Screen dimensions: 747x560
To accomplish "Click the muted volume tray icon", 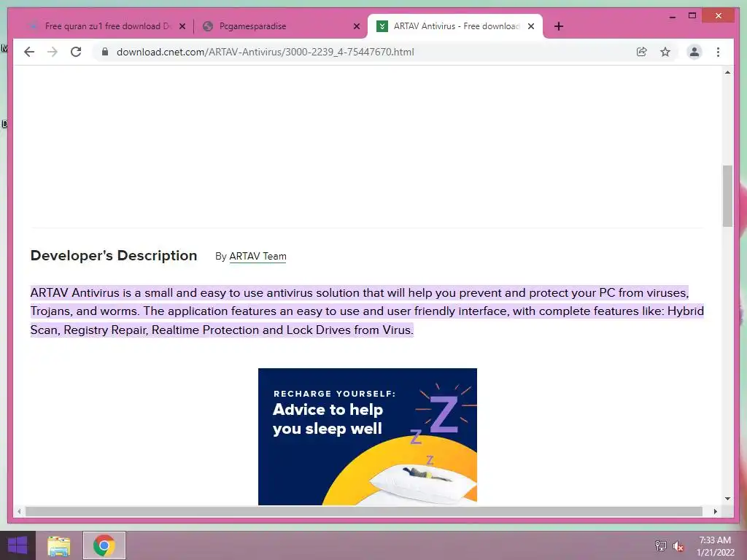I will point(678,546).
